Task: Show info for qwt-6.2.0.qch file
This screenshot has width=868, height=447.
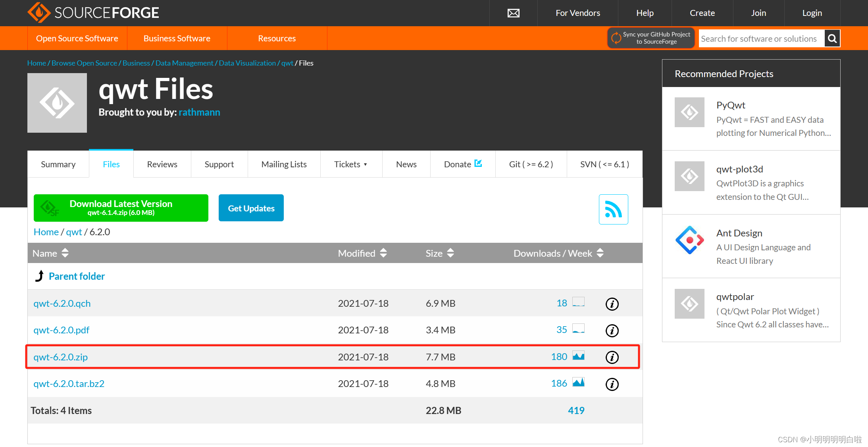Action: 612,304
